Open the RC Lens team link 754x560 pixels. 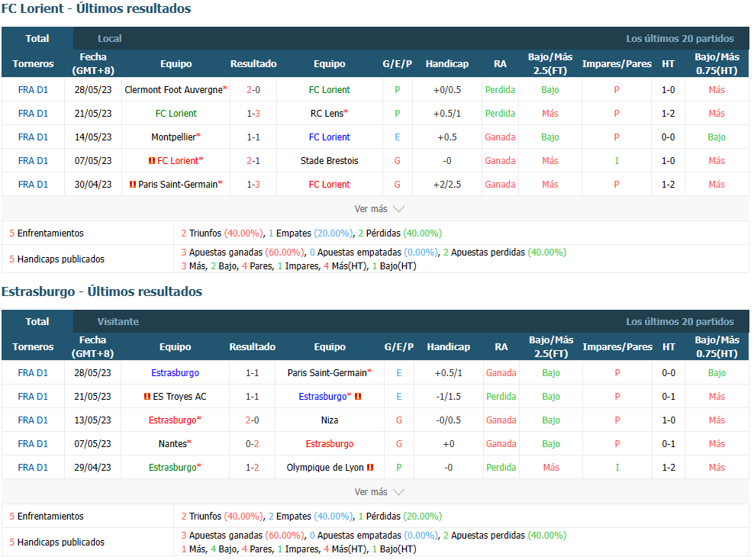coord(327,114)
